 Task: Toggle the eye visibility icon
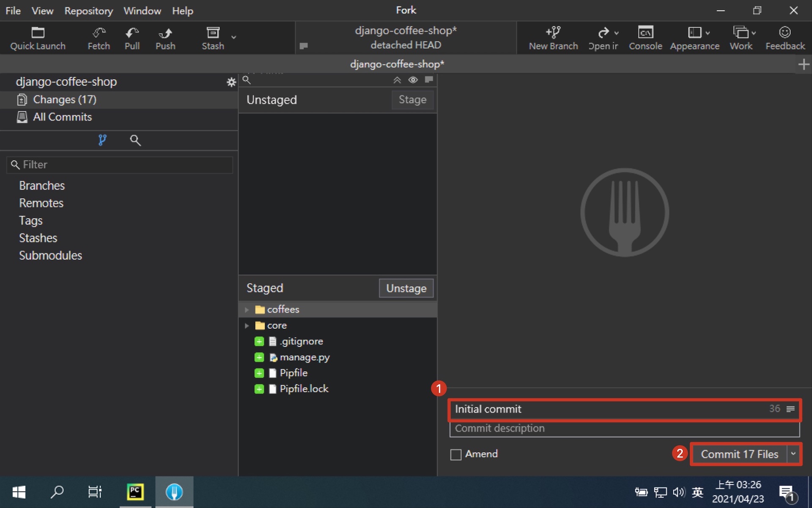click(413, 80)
